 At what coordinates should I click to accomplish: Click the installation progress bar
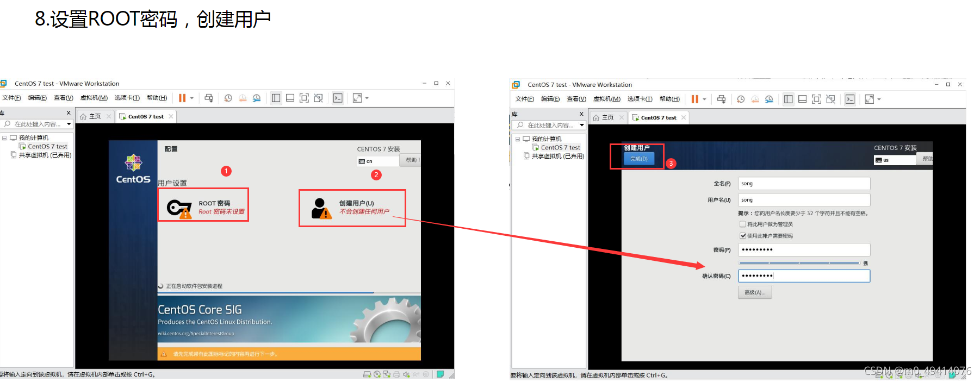[289, 292]
